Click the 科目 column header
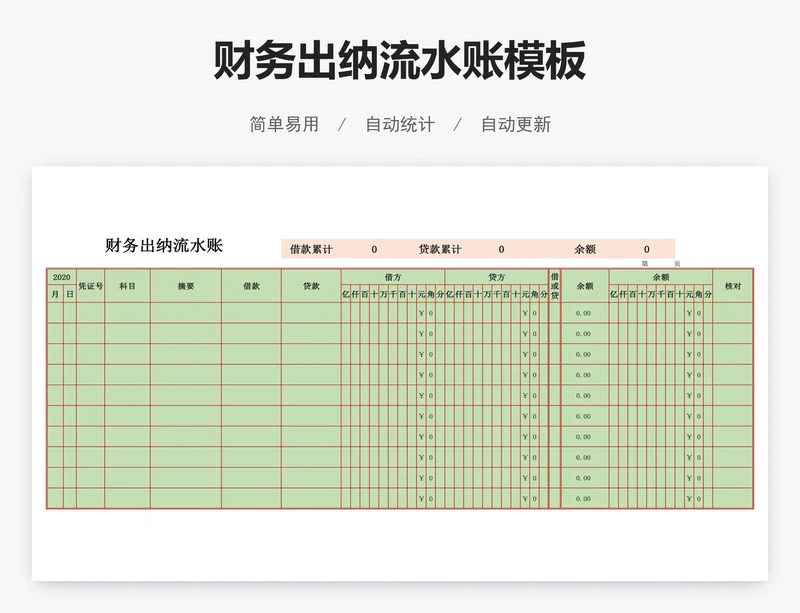 tap(128, 286)
